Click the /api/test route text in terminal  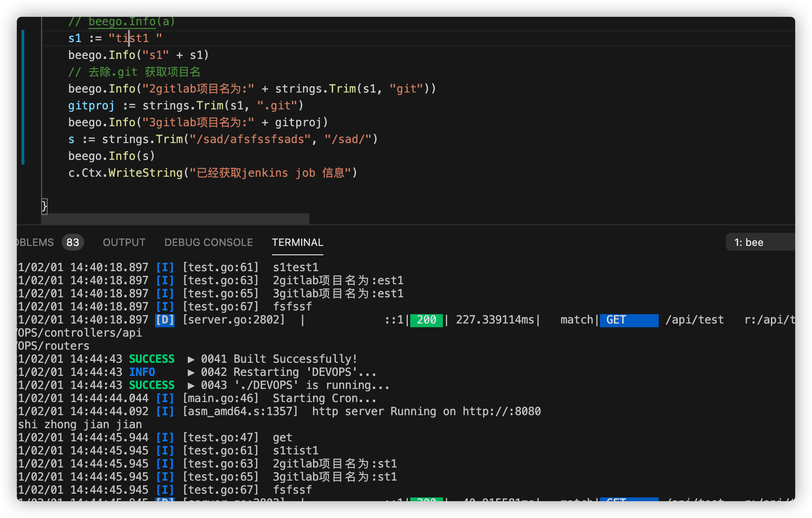click(x=694, y=320)
